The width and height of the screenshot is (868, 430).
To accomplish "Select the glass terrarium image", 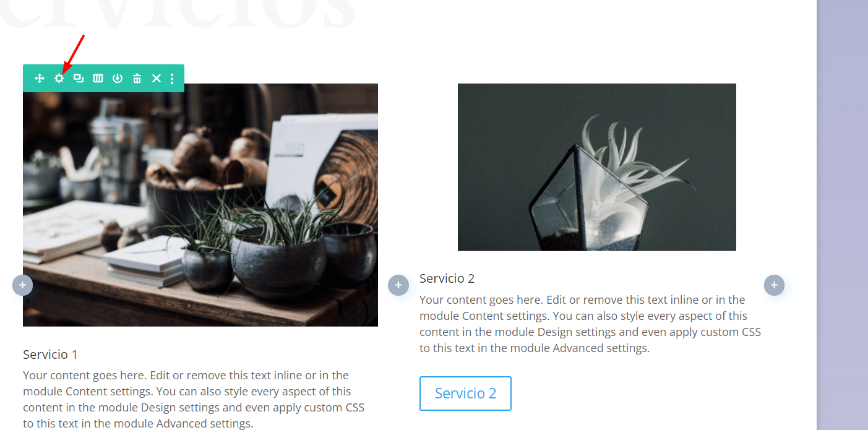I will [x=597, y=167].
